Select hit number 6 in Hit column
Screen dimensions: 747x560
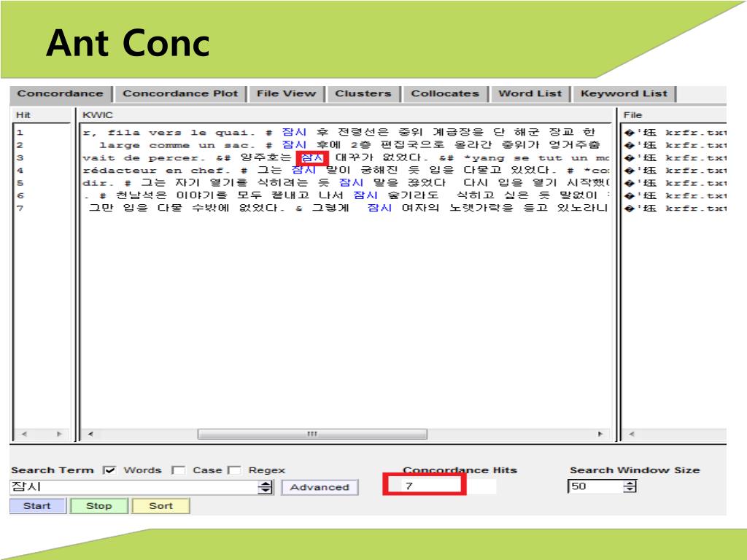click(20, 195)
